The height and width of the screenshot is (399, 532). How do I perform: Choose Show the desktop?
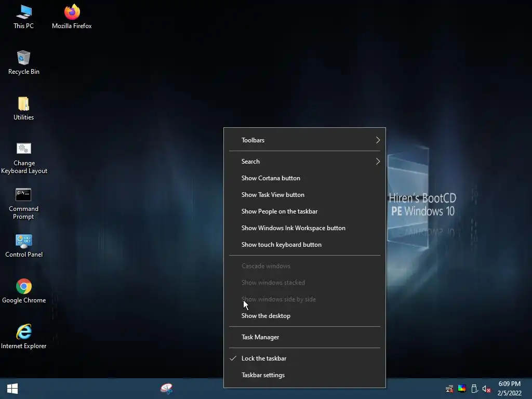(304, 316)
